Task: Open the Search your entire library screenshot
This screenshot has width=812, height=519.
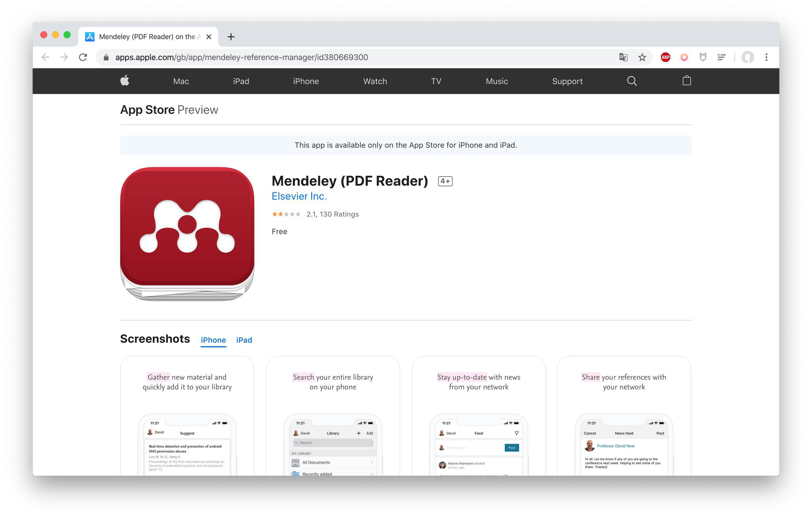Action: tap(333, 415)
